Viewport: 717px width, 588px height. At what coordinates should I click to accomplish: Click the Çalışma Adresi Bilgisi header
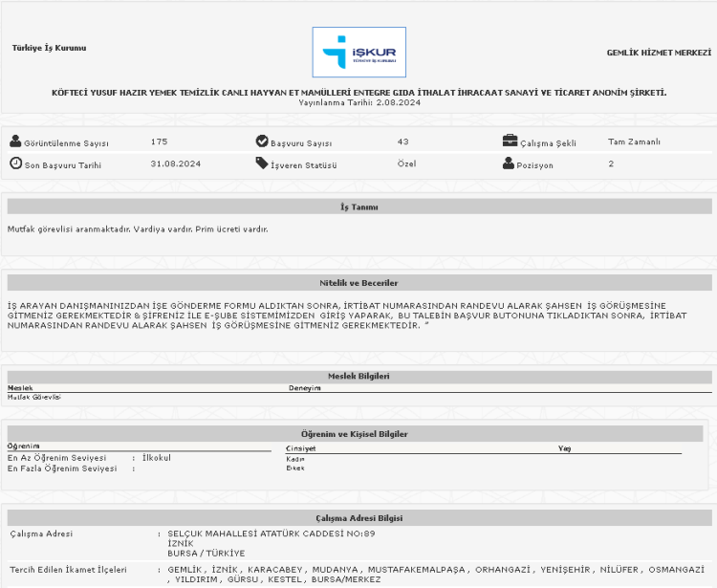359,517
